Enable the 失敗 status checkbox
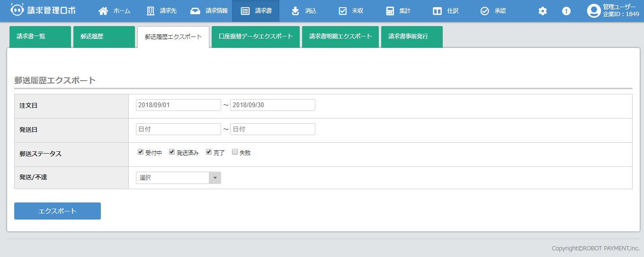 click(x=235, y=152)
